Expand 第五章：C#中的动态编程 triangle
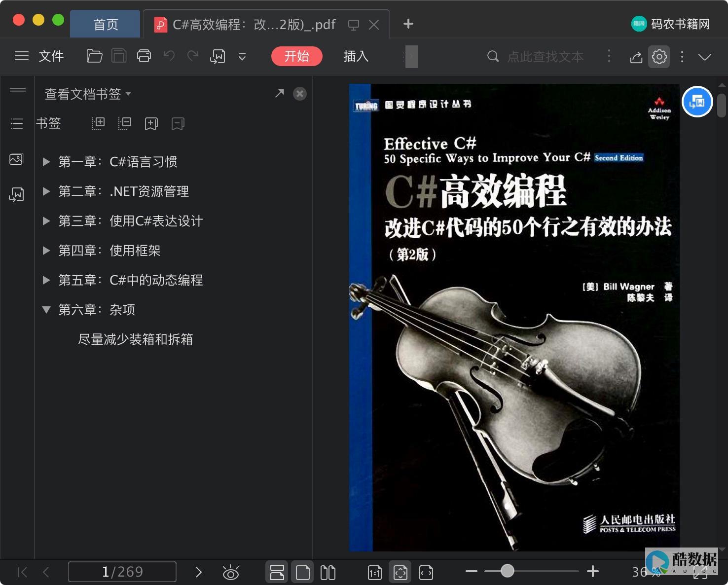728x585 pixels. [46, 280]
